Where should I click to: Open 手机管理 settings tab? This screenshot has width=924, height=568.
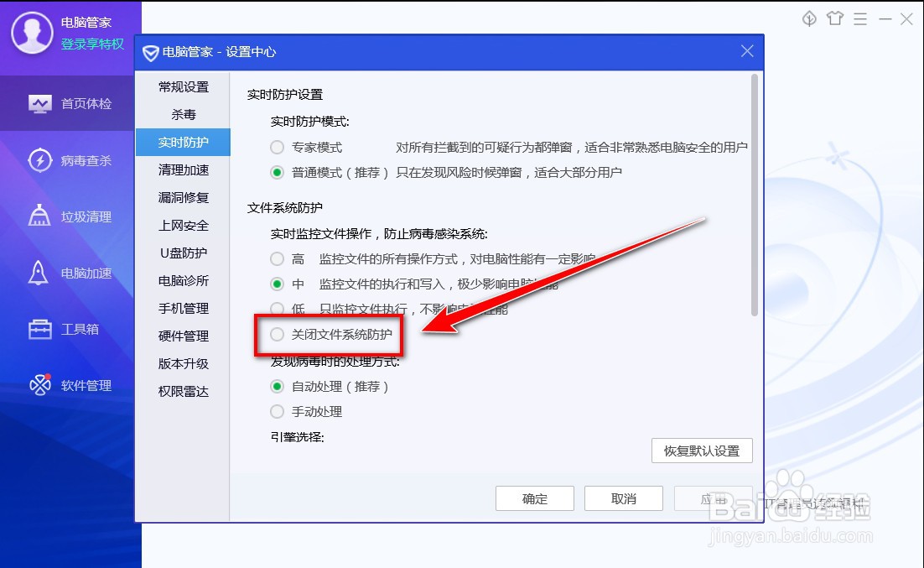[184, 309]
